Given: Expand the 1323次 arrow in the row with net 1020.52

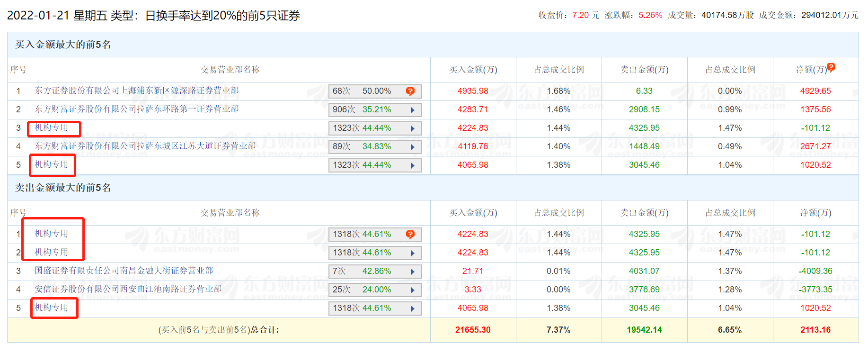Looking at the screenshot, I should 412,165.
